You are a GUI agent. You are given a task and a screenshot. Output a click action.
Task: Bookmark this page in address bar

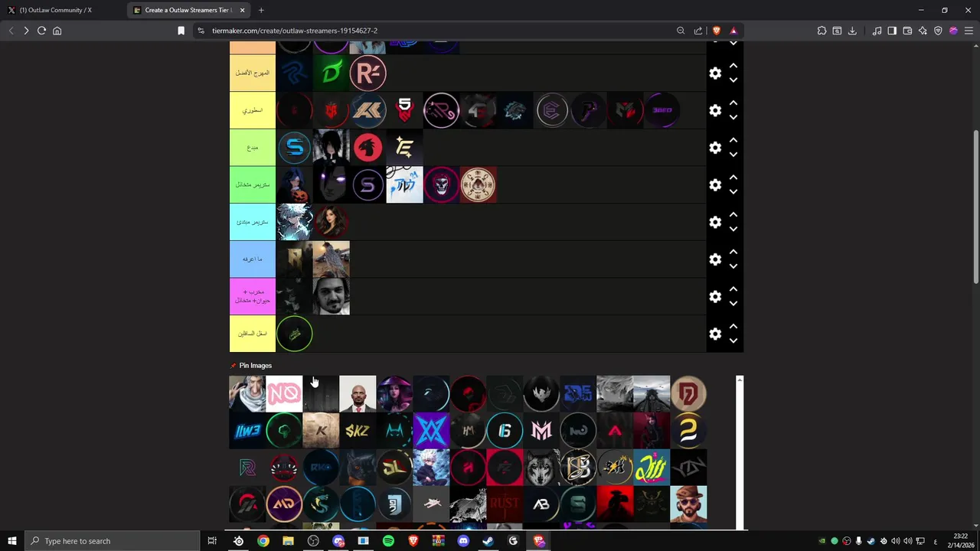point(181,31)
